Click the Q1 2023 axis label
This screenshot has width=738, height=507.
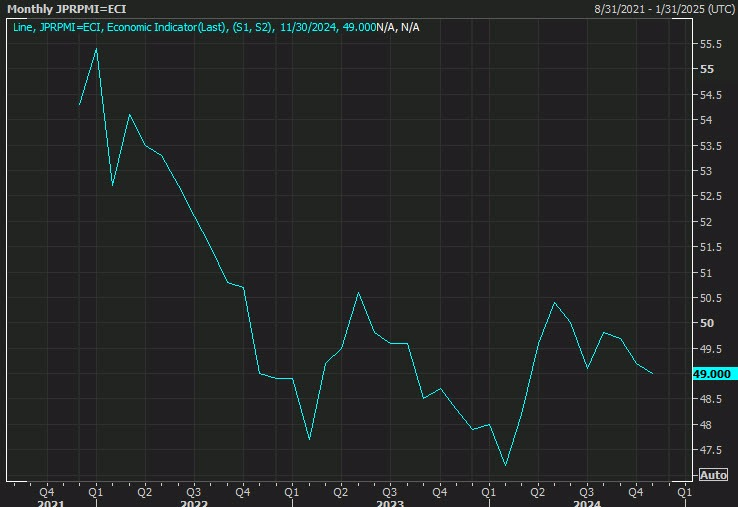(x=291, y=492)
